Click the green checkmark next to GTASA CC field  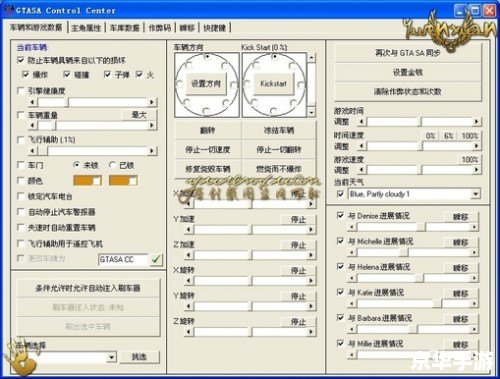point(156,259)
